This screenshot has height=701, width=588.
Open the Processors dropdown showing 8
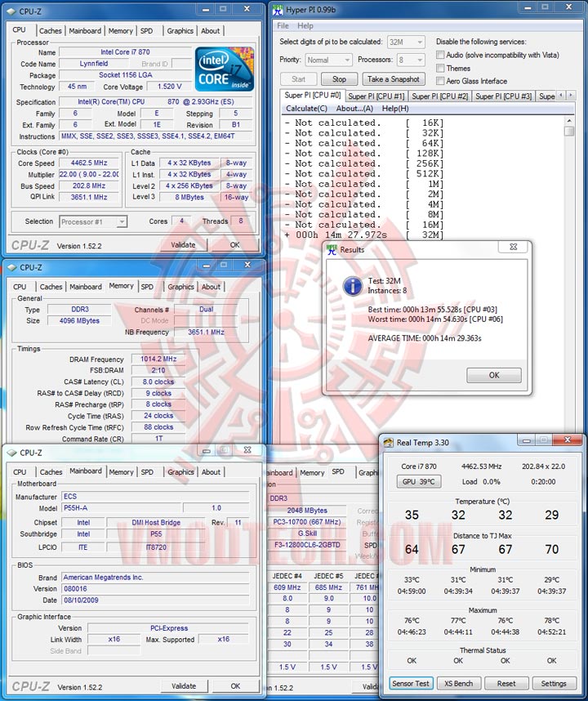[411, 60]
